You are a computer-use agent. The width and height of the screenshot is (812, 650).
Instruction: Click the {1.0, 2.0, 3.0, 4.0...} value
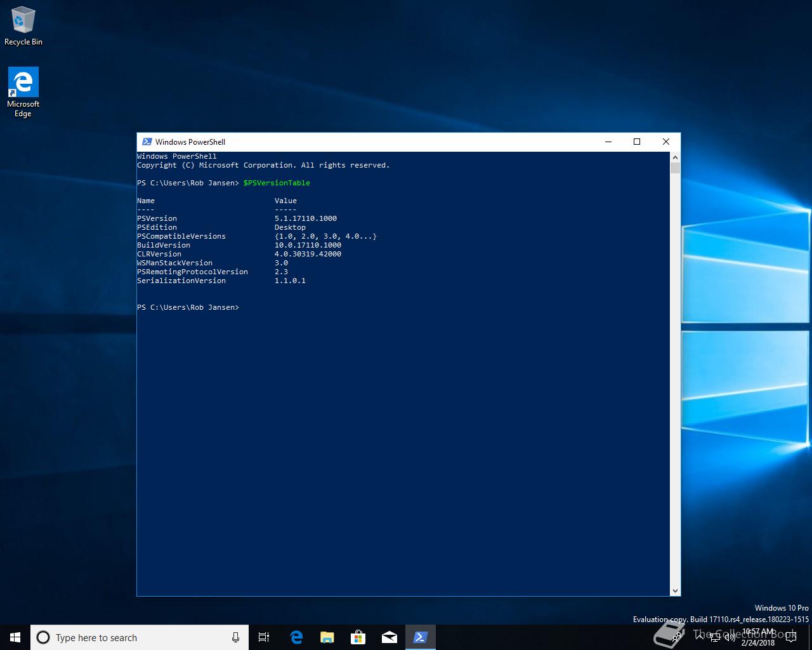[x=325, y=236]
